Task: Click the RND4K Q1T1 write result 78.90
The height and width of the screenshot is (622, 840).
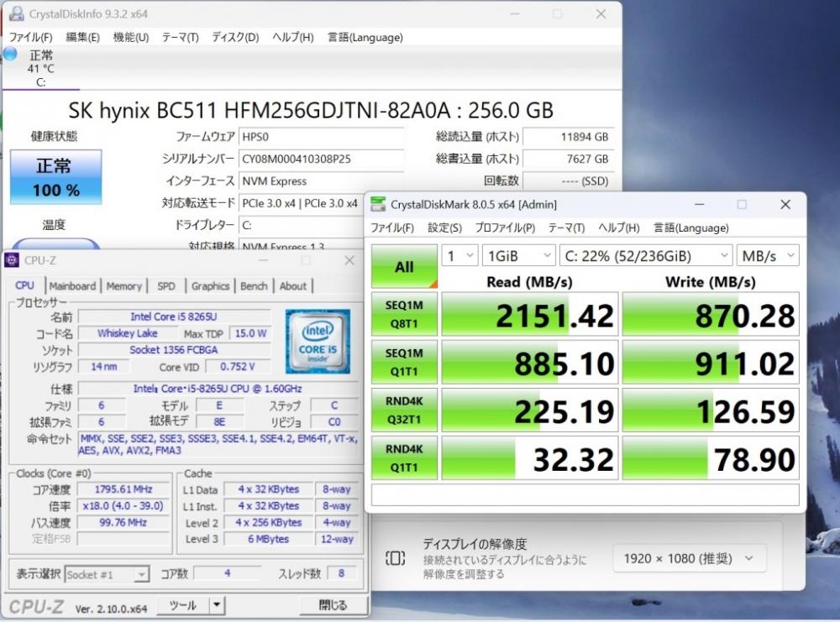Action: 711,458
